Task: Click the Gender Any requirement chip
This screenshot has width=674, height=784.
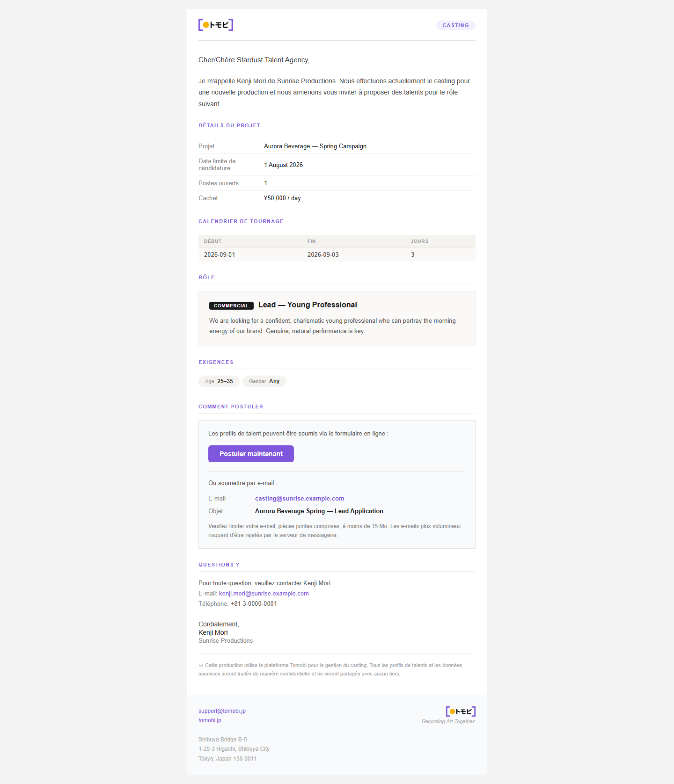Action: (x=264, y=381)
